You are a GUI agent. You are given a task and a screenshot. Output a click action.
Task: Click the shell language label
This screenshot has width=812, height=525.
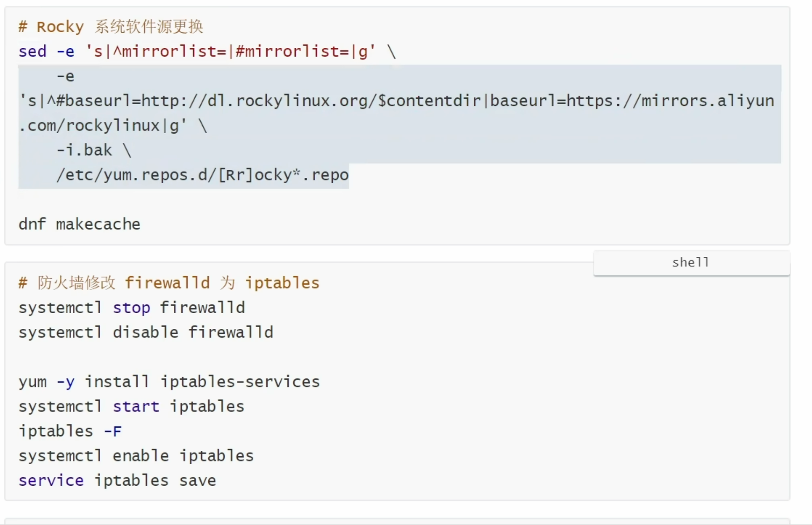(690, 262)
